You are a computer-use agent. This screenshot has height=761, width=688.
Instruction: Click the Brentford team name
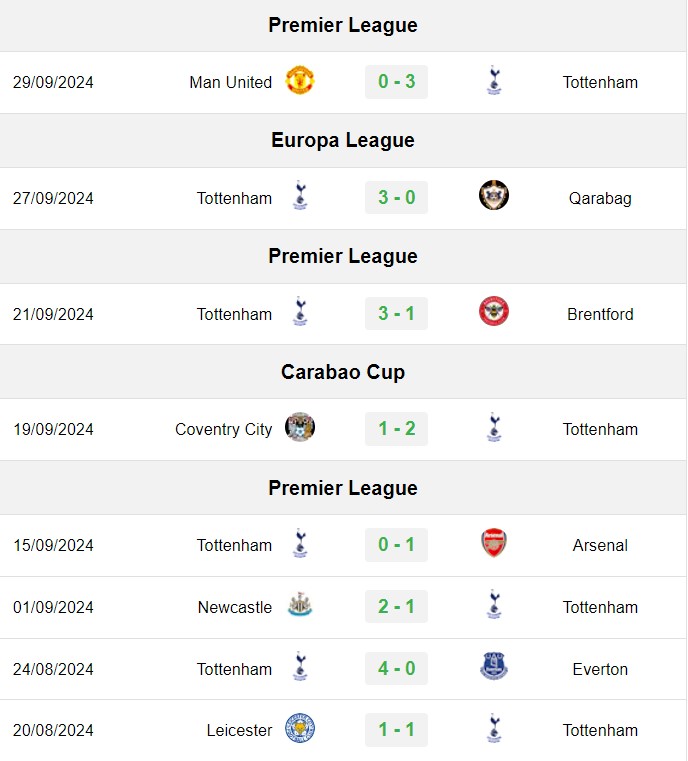click(600, 314)
